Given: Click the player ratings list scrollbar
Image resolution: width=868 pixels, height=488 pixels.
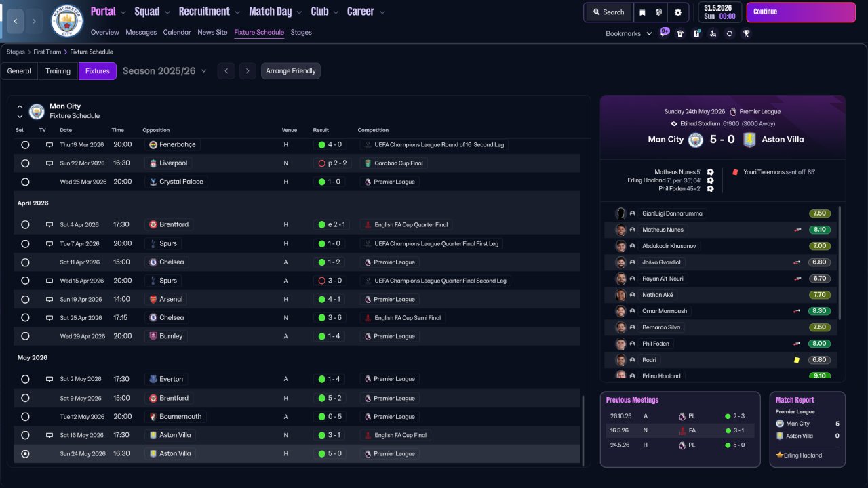Looking at the screenshot, I should coord(840,263).
